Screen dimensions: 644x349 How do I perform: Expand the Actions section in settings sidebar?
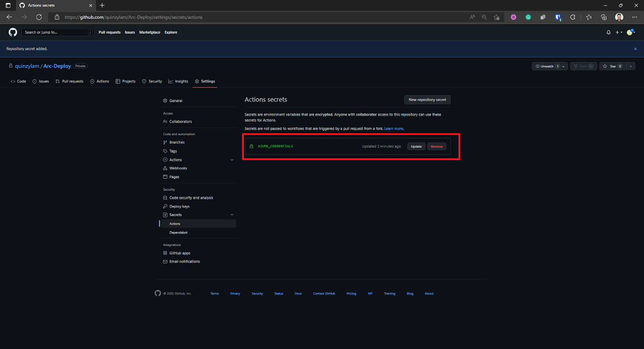(232, 160)
